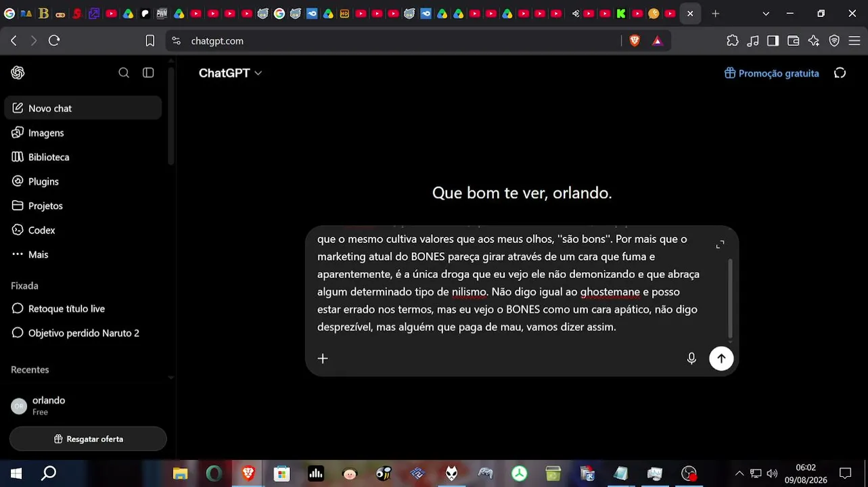Collapse the sidebar with the panel icon
Screen dimensions: 868x487
coord(148,73)
